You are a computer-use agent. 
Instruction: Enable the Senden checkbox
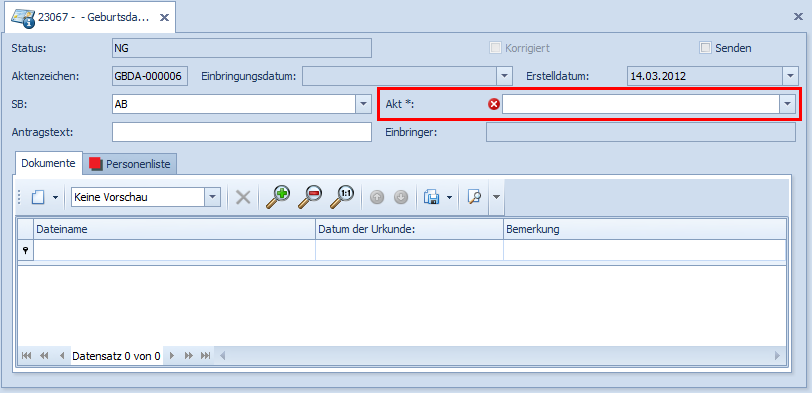click(705, 48)
